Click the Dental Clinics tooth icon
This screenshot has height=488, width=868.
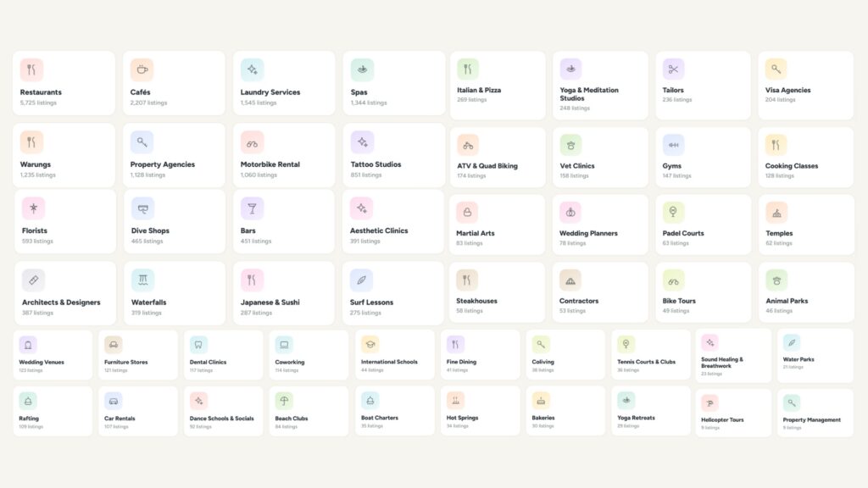pos(198,345)
